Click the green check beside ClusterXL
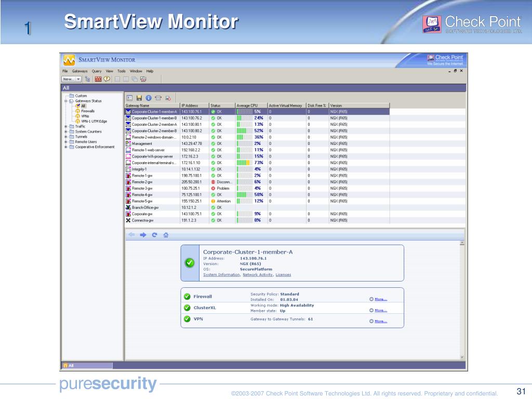 tap(187, 308)
